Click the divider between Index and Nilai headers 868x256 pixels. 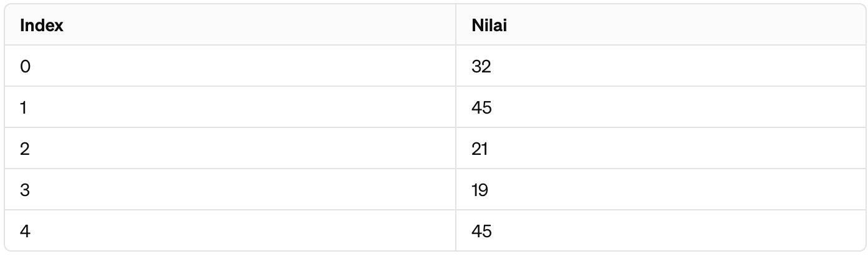pyautogui.click(x=456, y=25)
